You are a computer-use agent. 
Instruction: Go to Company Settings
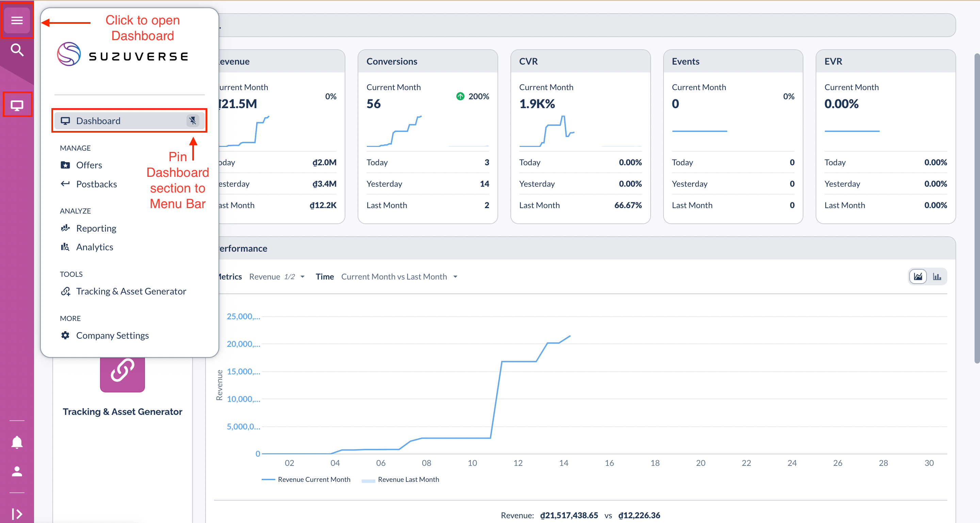point(112,335)
